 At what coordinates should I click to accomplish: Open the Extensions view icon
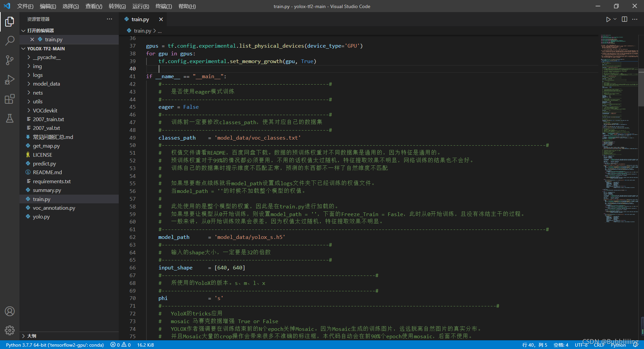10,99
